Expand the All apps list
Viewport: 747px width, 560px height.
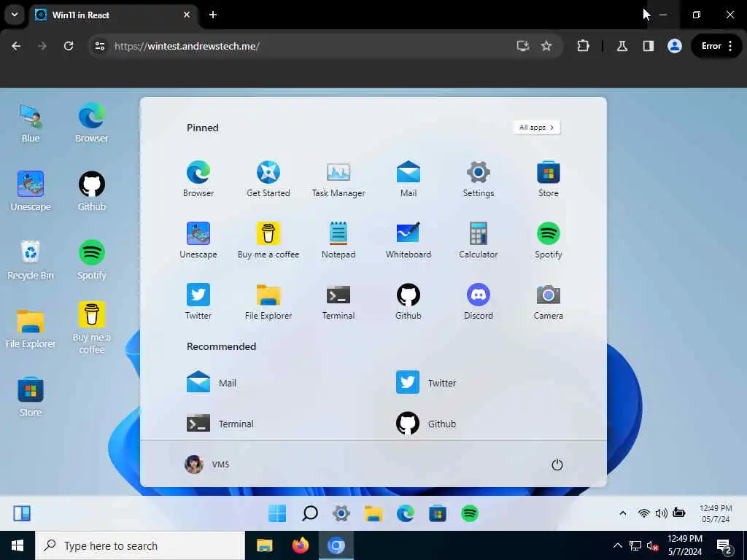point(536,127)
